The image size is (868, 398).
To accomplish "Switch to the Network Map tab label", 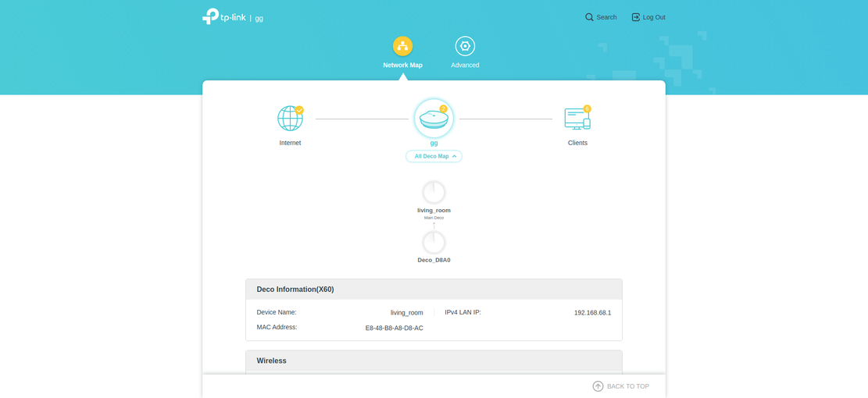I will tap(402, 66).
